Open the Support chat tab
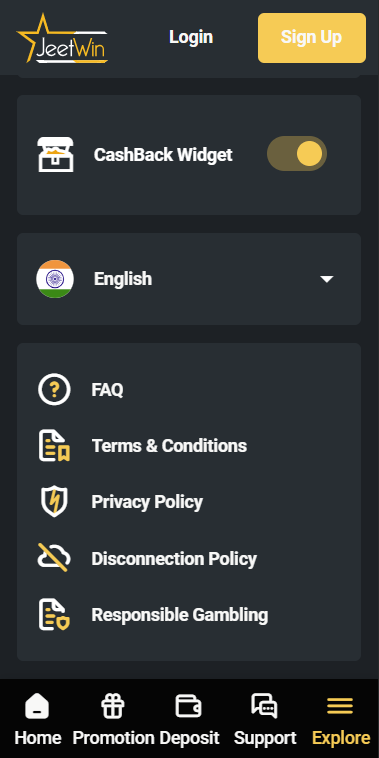This screenshot has height=758, width=379. 265,719
